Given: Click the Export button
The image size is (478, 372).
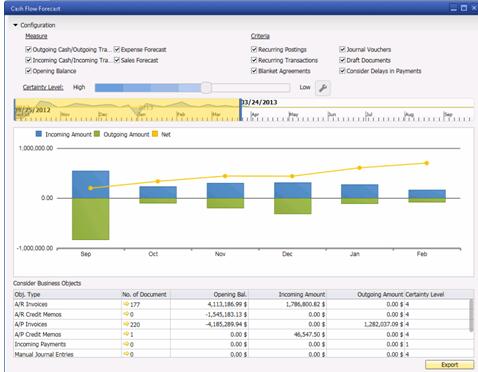Looking at the screenshot, I should coord(449,365).
